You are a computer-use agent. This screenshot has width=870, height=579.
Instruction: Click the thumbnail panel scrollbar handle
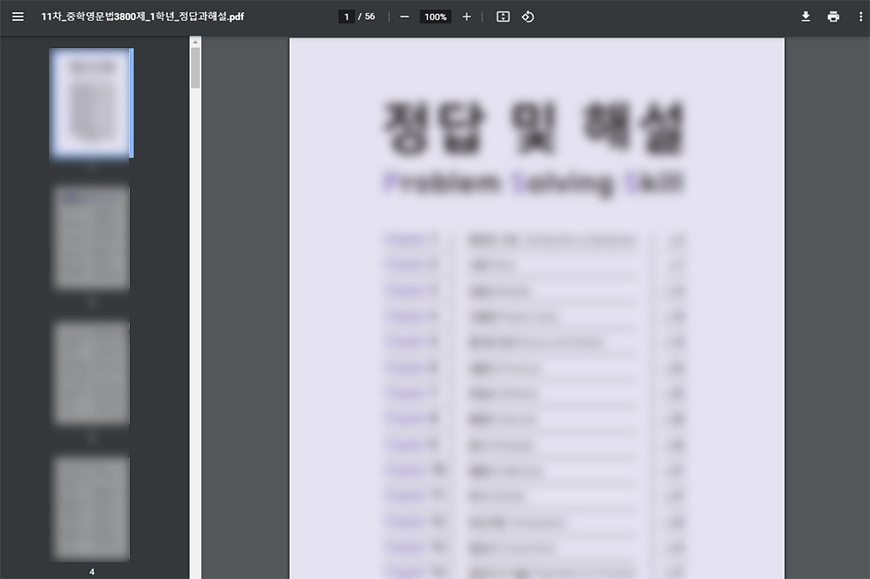click(x=195, y=68)
